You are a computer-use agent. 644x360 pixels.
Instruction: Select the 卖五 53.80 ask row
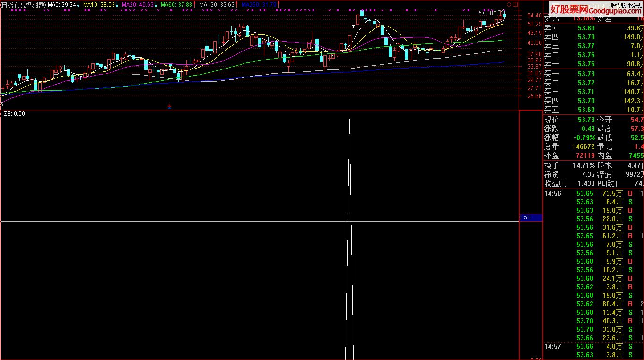[593, 28]
